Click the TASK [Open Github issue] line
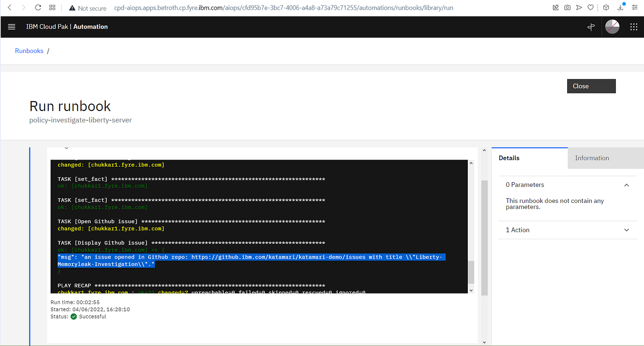Viewport: 644px width, 346px height. click(x=191, y=222)
